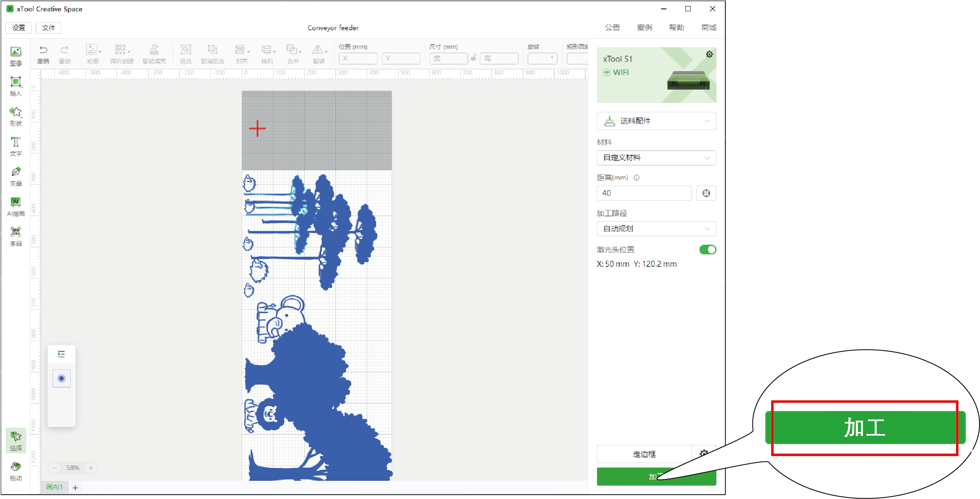Open the 文件 menu
This screenshot has width=980, height=499.
[48, 28]
